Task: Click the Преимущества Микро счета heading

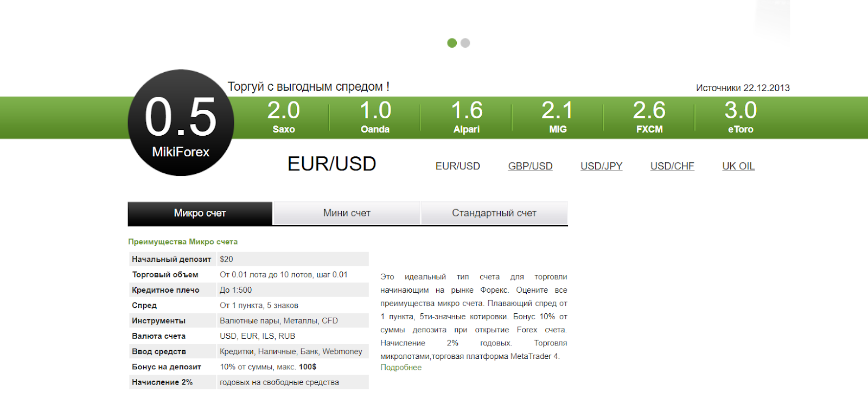Action: coord(183,242)
